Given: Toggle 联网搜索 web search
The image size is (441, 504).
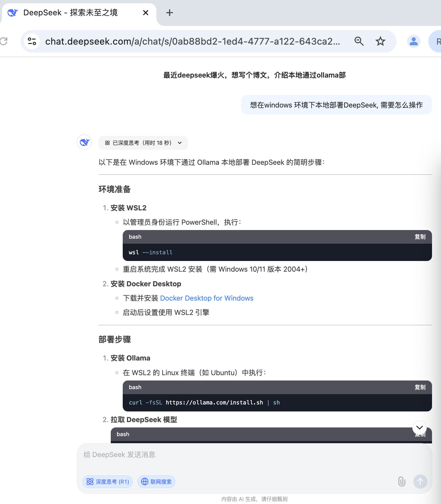Looking at the screenshot, I should tap(156, 482).
